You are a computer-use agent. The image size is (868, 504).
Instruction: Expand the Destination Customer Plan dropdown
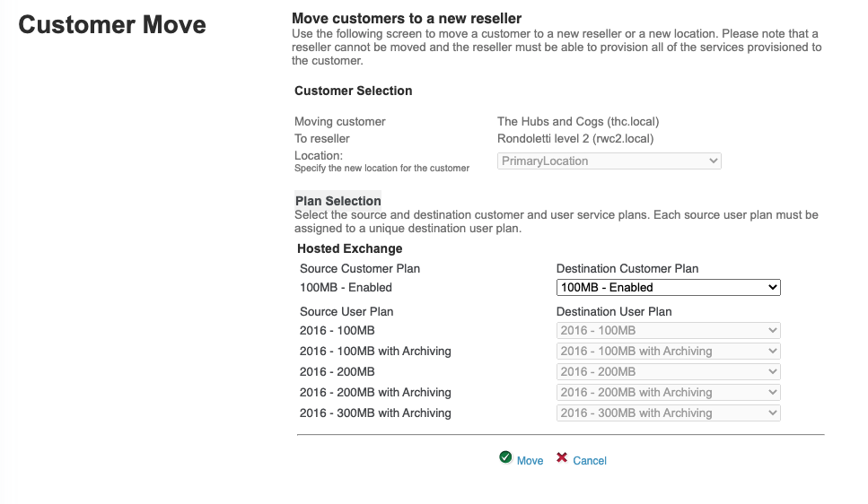click(668, 288)
